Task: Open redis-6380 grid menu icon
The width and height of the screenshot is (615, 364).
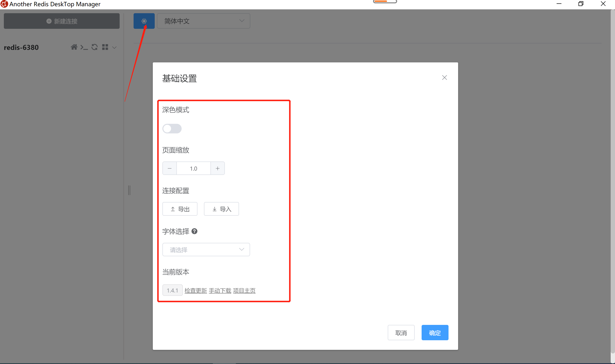Action: (105, 47)
